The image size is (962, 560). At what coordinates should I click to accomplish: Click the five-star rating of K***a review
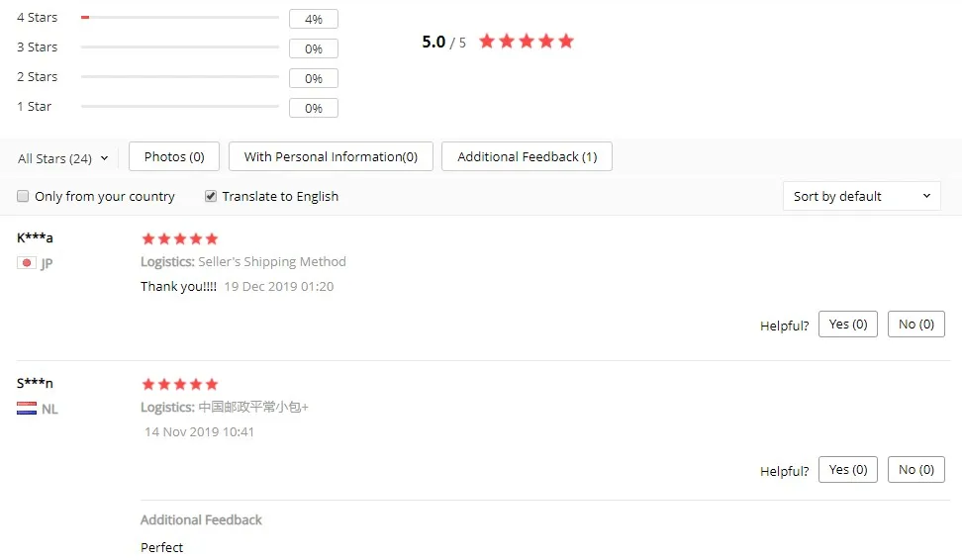pos(180,238)
